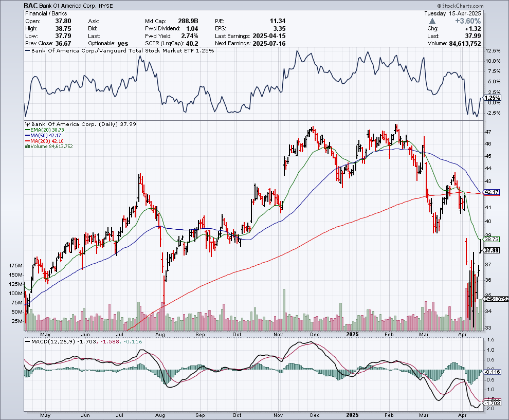This screenshot has height=420, width=509.
Task: Click the P/E value 11.34
Action: (x=278, y=21)
